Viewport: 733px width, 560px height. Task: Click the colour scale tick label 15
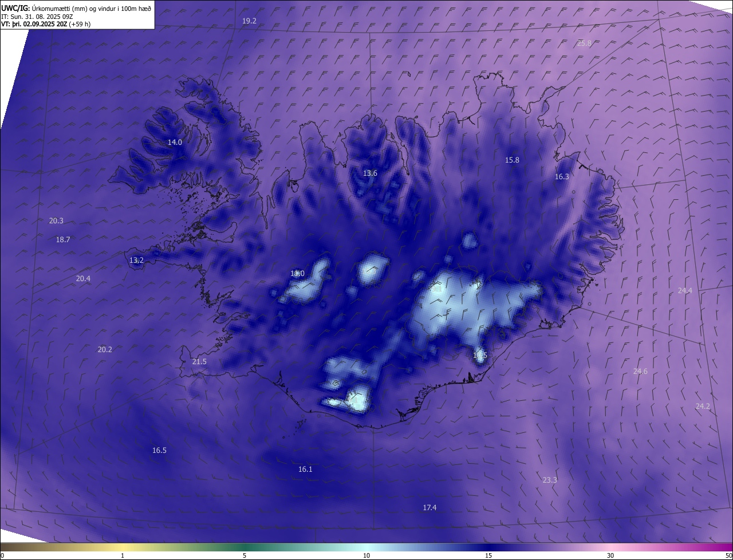[x=488, y=555]
